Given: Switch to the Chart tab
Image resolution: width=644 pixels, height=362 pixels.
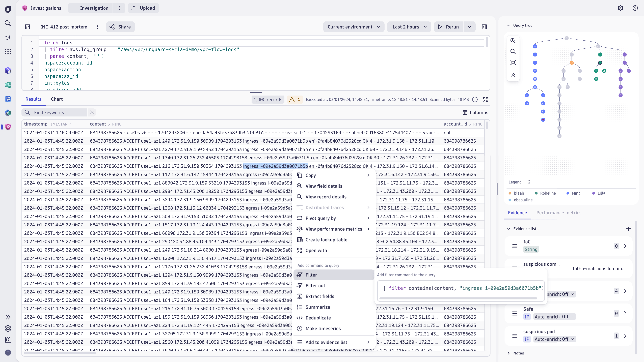Looking at the screenshot, I should click(x=57, y=99).
